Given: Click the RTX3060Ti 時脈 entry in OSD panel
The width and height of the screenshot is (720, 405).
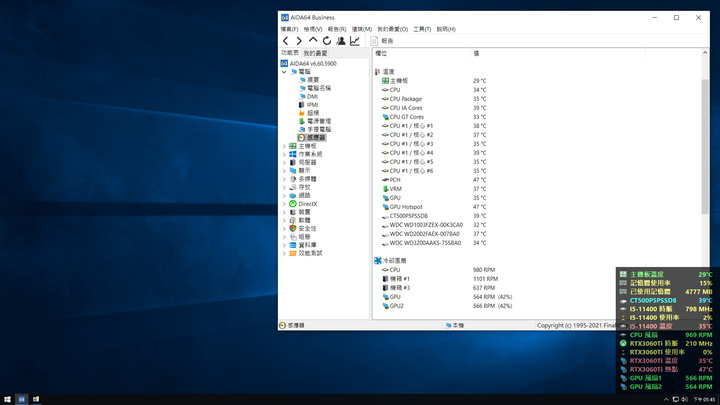Looking at the screenshot, I should click(x=667, y=343).
